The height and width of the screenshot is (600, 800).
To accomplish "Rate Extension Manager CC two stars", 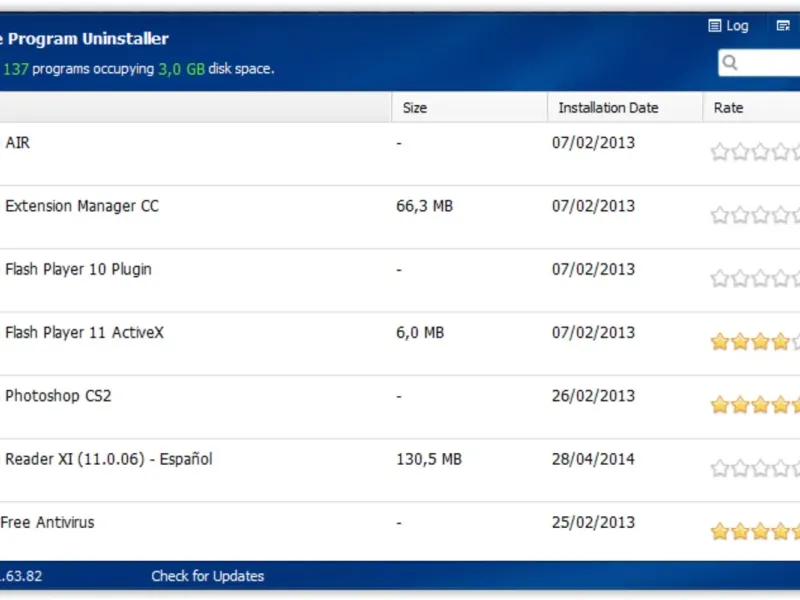I will (740, 215).
